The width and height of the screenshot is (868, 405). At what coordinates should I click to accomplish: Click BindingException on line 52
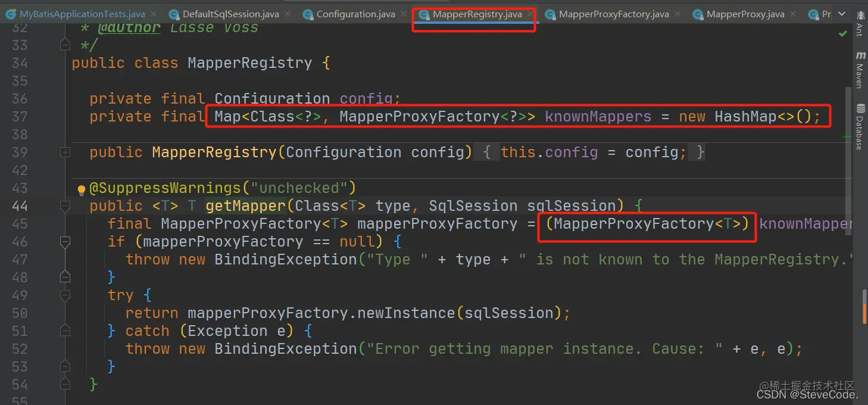point(285,349)
